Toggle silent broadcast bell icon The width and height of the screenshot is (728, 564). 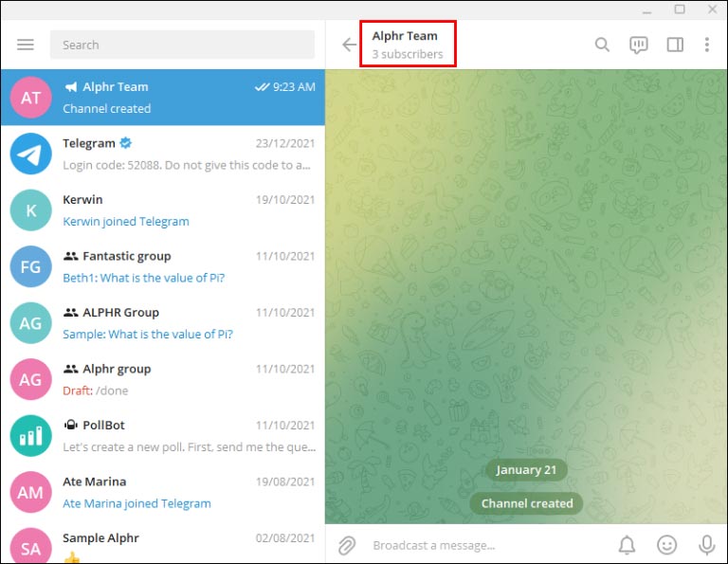pos(627,545)
